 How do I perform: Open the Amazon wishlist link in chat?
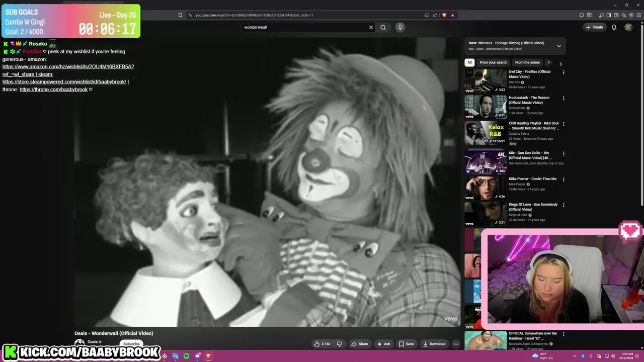(68, 70)
